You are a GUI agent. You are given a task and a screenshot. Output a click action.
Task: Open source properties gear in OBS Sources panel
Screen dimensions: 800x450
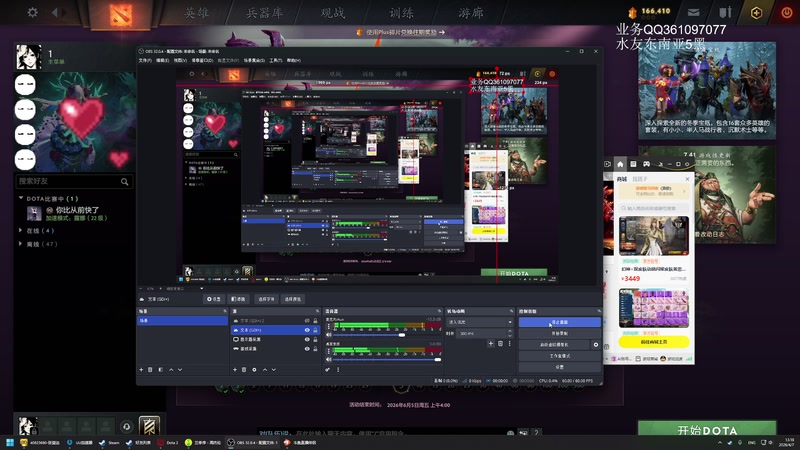pyautogui.click(x=254, y=369)
